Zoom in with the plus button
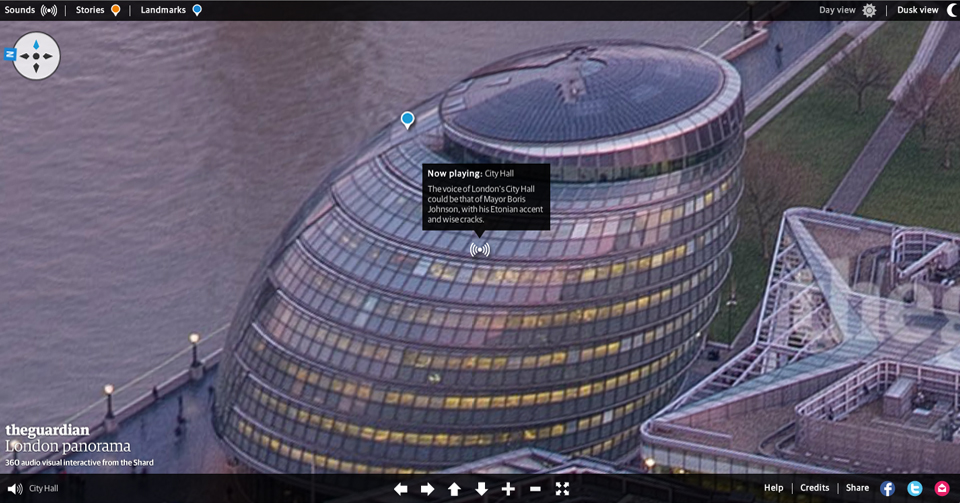 pyautogui.click(x=508, y=488)
